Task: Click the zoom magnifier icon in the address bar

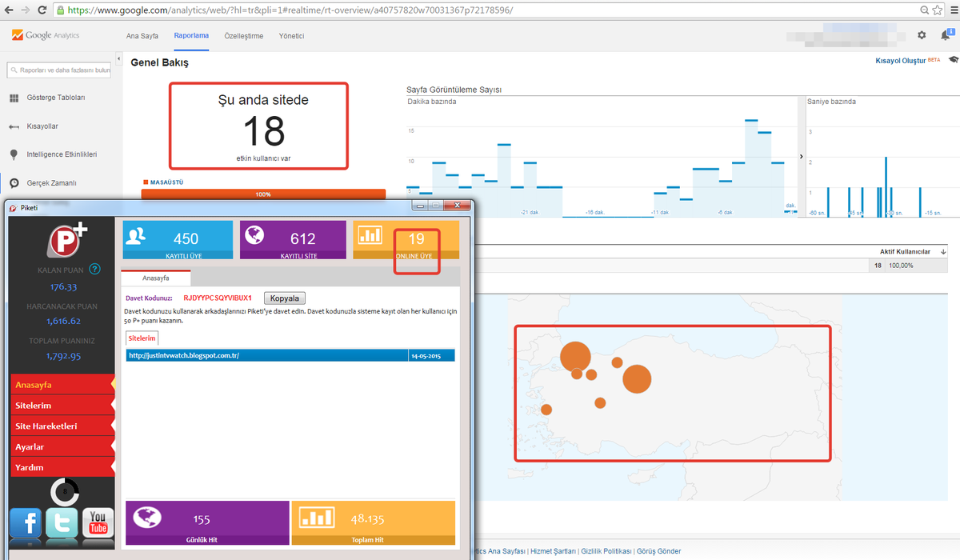Action: coord(925,10)
